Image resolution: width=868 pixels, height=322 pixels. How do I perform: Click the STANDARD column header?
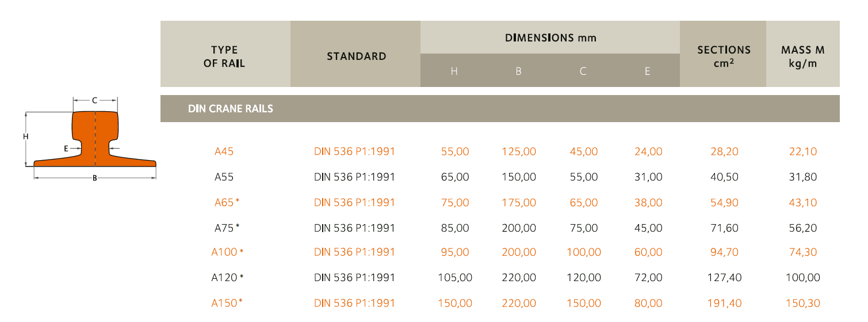356,56
